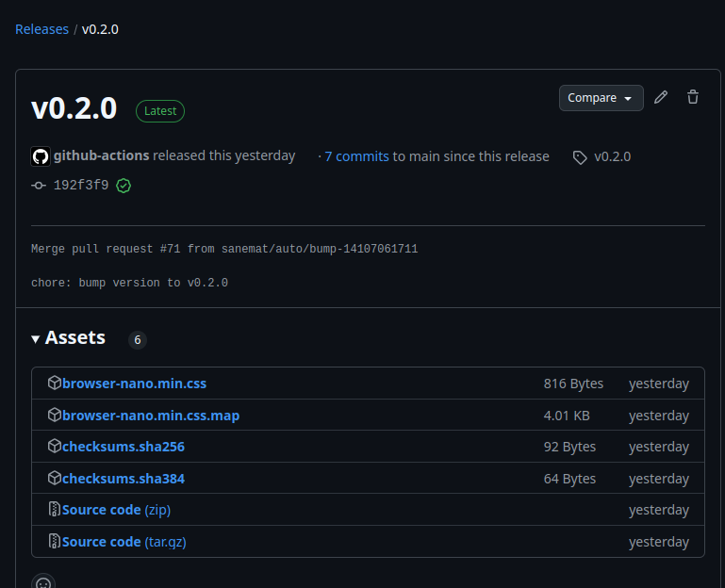The width and height of the screenshot is (725, 588).
Task: Click the green verified checkmark icon
Action: tap(124, 186)
